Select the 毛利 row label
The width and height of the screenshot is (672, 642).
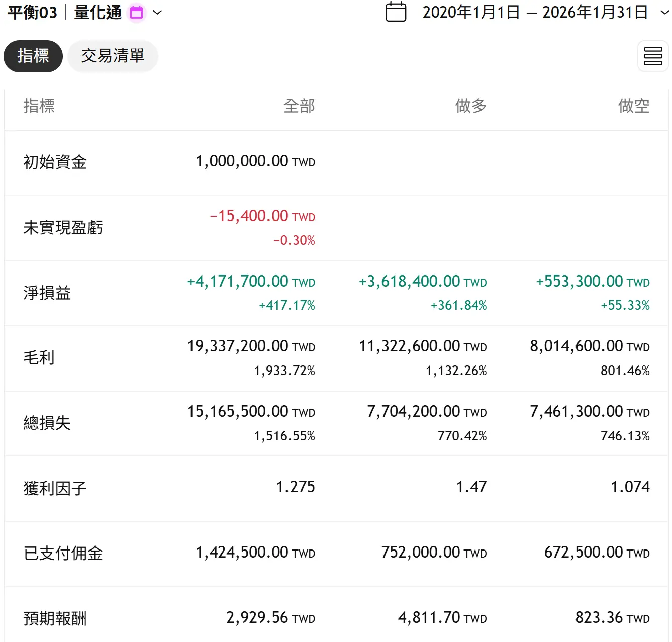(39, 358)
